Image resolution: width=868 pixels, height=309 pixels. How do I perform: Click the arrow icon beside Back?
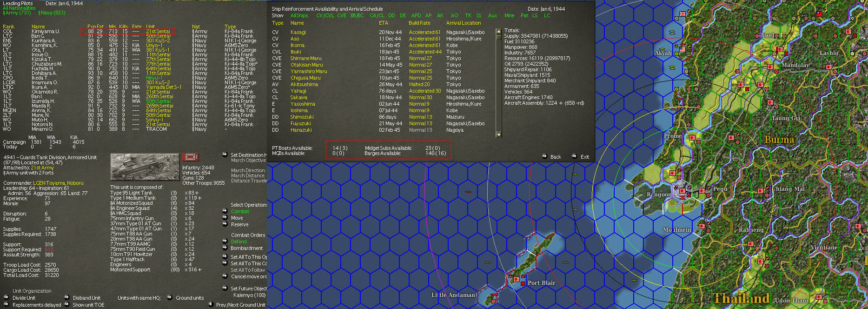544,156
